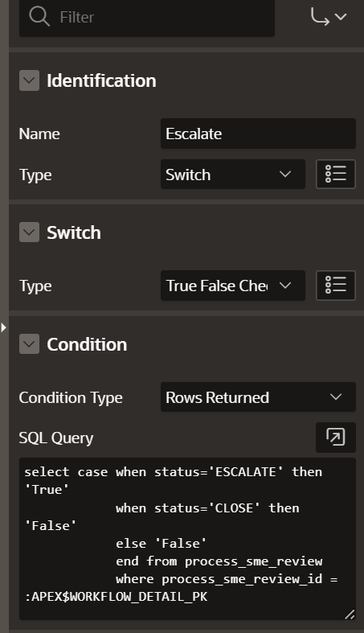364x633 pixels.
Task: Click resize handle of SQL Query box
Action: point(350,615)
